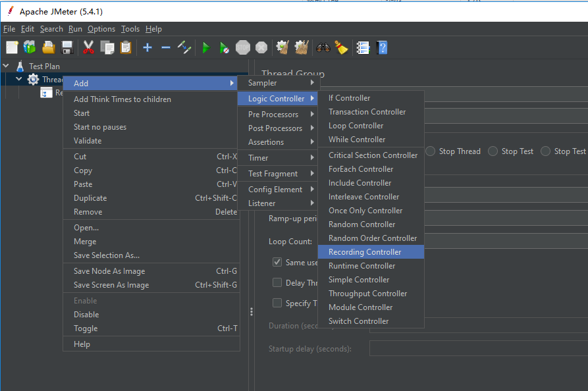Screen dimensions: 588x391
Task: Expand the Sampler submenu
Action: [x=278, y=83]
